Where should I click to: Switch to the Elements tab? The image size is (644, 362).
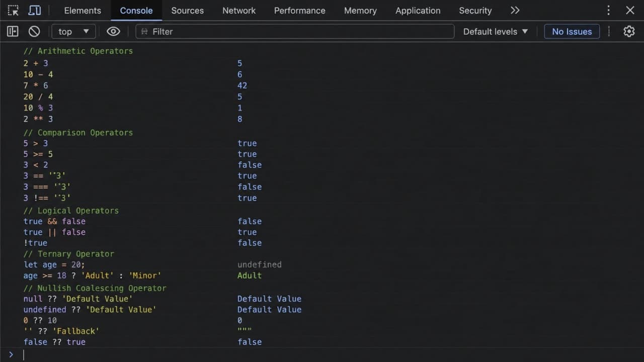click(x=83, y=11)
